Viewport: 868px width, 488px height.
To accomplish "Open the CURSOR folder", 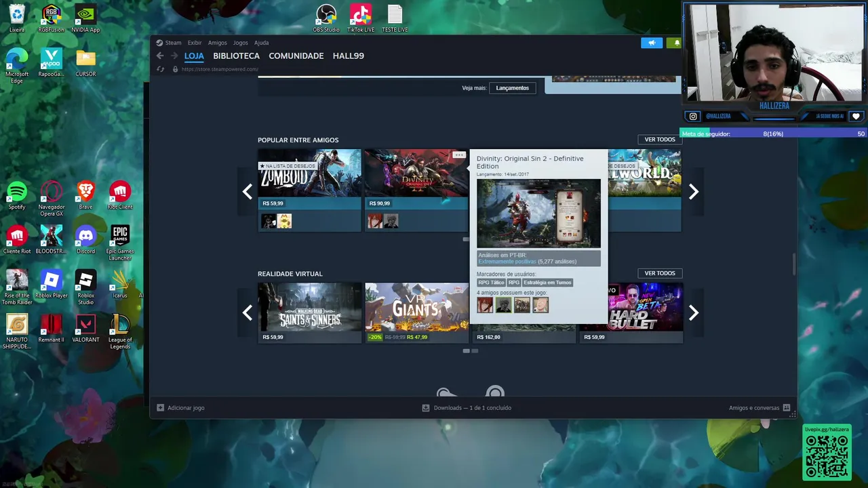I will [x=85, y=62].
